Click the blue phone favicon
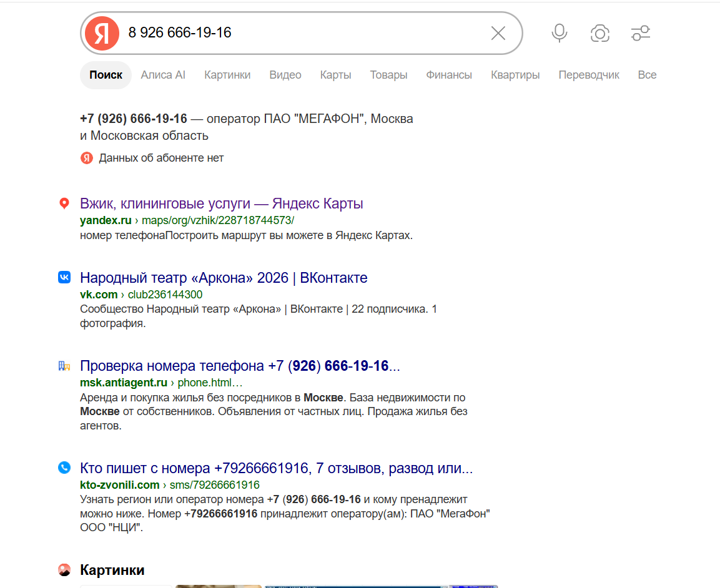This screenshot has height=588, width=720. click(x=64, y=468)
